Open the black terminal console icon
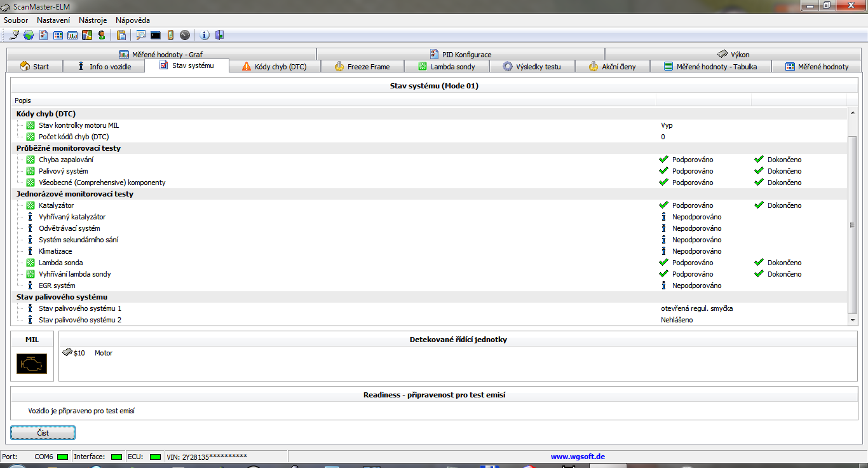 coord(155,36)
